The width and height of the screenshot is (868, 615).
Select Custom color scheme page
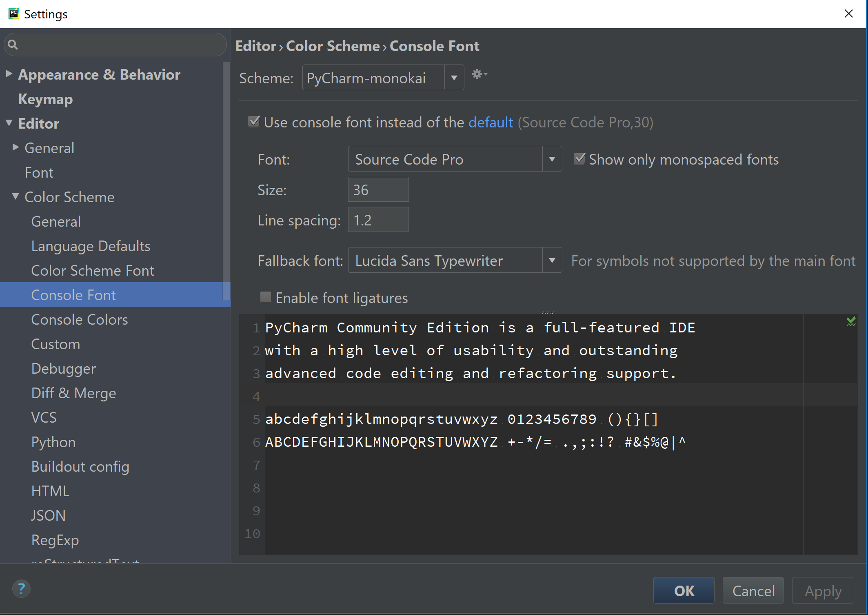pos(55,344)
